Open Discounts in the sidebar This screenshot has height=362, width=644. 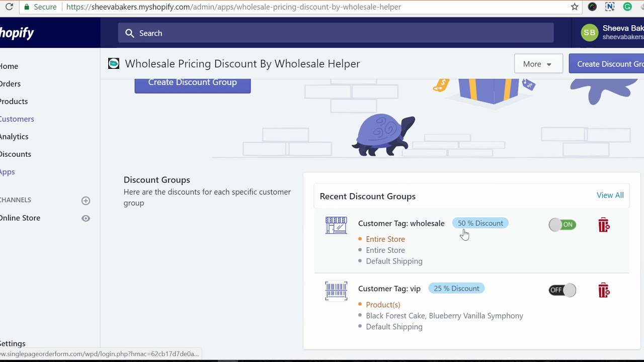(x=16, y=154)
